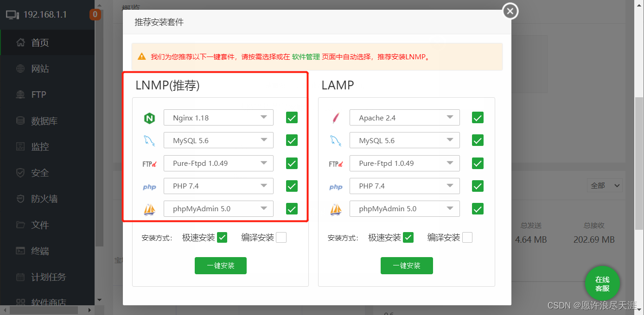Click the phpMyAdmin sailboat icon in LNMP
This screenshot has width=644, height=315.
point(149,209)
